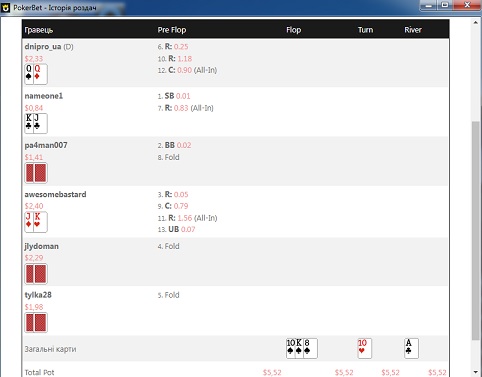Click action 2 BB 0.02

(x=174, y=145)
